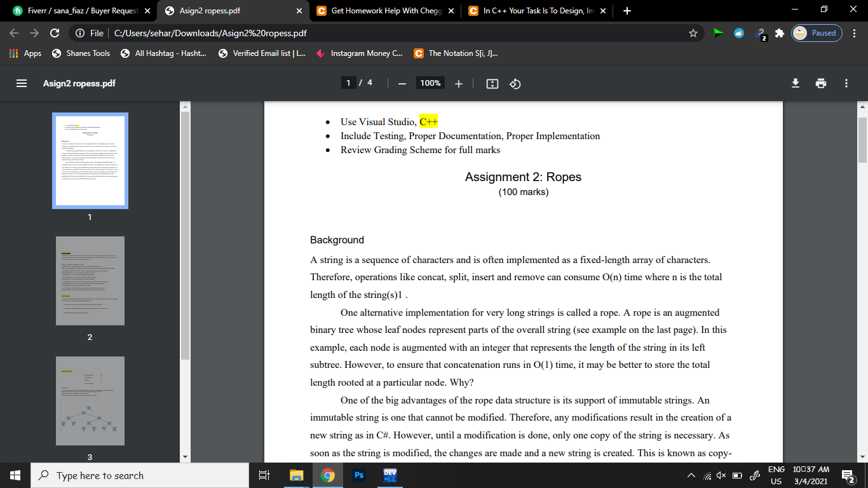
Task: Show hidden system tray icons
Action: coord(691,476)
